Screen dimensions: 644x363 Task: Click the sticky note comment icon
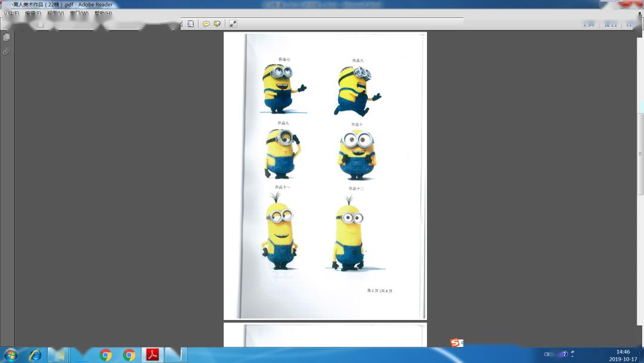pos(206,24)
